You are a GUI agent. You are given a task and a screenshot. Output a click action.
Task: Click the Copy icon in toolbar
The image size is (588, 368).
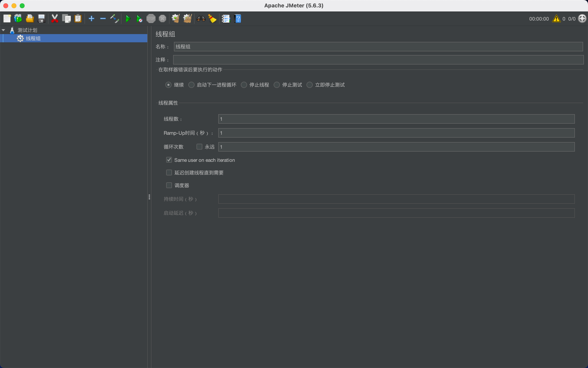[66, 18]
